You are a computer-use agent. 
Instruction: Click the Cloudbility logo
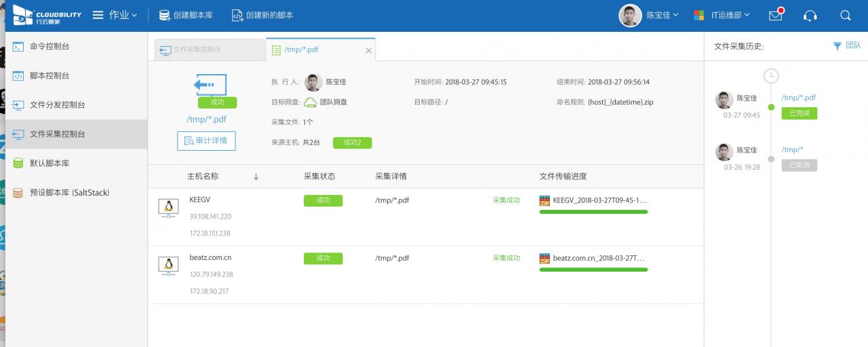(x=47, y=15)
